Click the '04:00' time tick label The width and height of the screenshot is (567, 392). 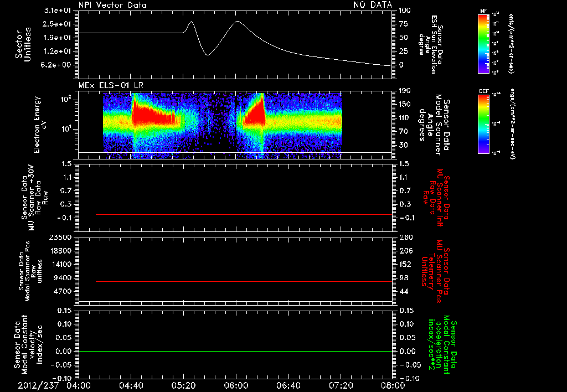point(79,385)
